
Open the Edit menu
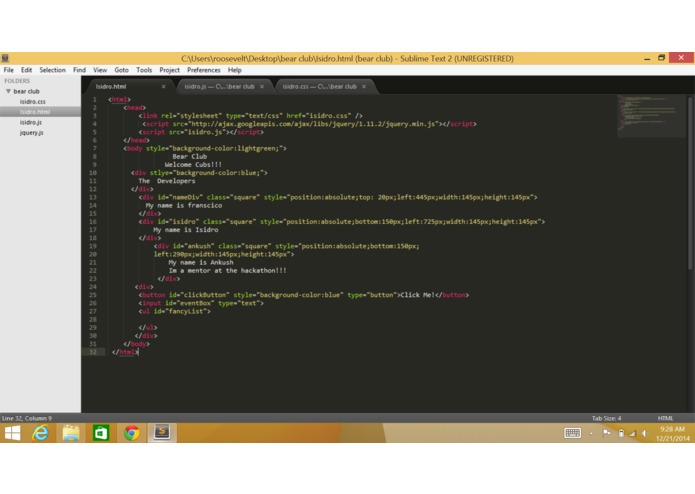[x=27, y=70]
